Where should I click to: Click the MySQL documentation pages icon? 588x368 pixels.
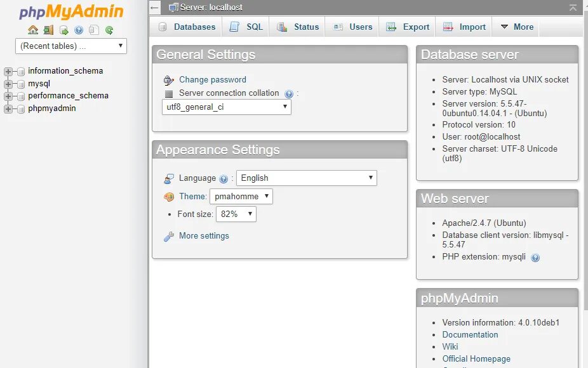pyautogui.click(x=94, y=30)
